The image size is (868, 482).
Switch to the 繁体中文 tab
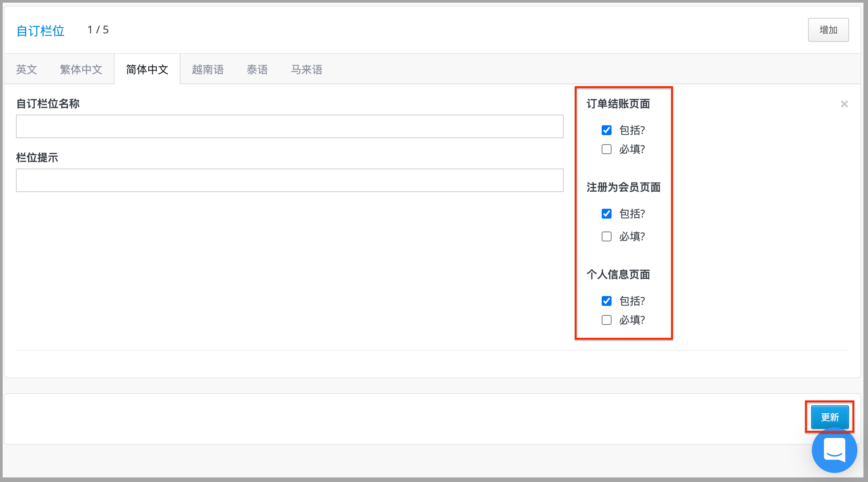pos(81,69)
